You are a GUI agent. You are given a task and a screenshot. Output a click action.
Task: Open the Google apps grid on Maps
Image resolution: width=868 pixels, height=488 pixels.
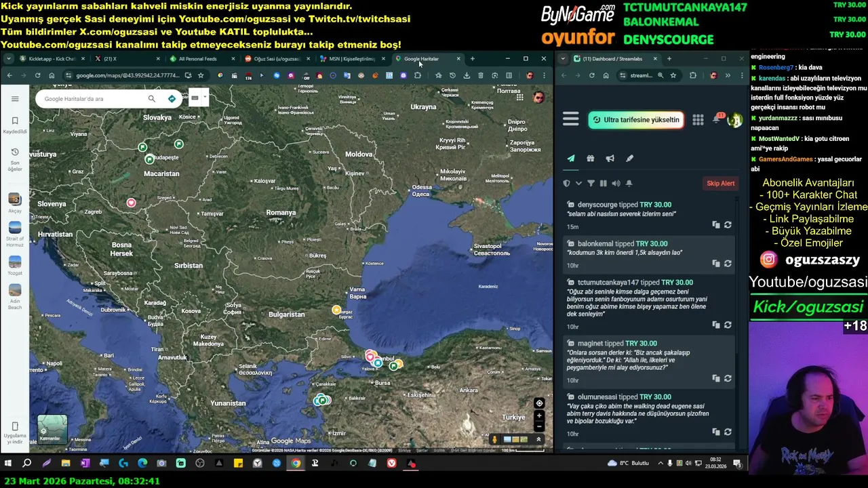(x=519, y=98)
